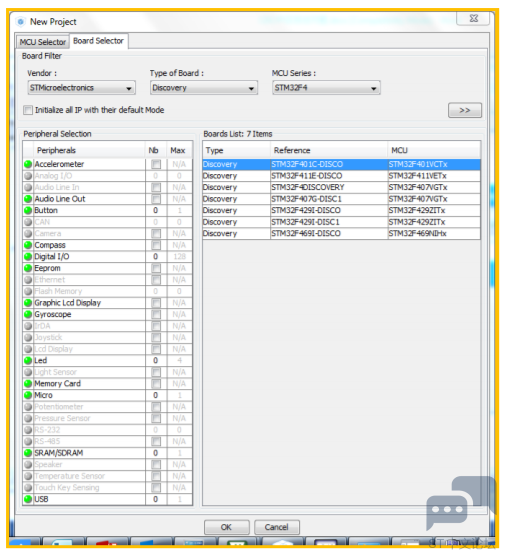This screenshot has width=505, height=559.
Task: Click the grey status dot beside CAN
Action: (28, 222)
